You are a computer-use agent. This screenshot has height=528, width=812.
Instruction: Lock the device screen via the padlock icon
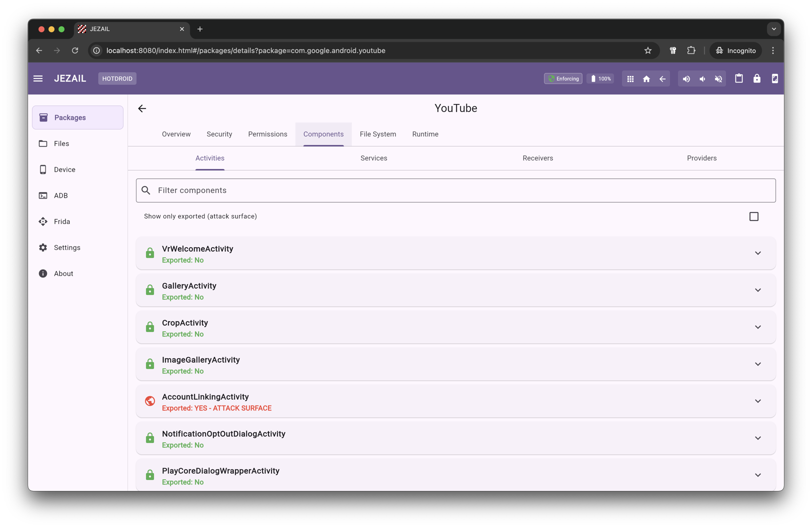point(757,78)
